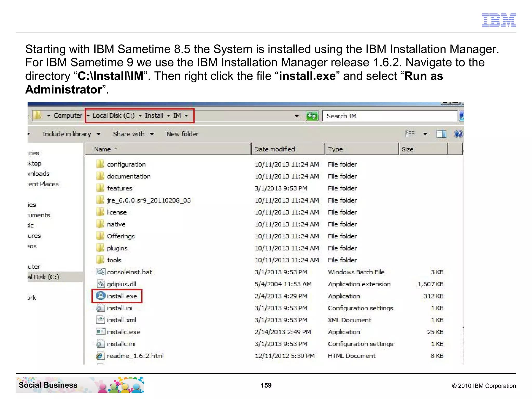Click the Install breadcrumb segment
This screenshot has height=399, width=532.
pos(154,115)
